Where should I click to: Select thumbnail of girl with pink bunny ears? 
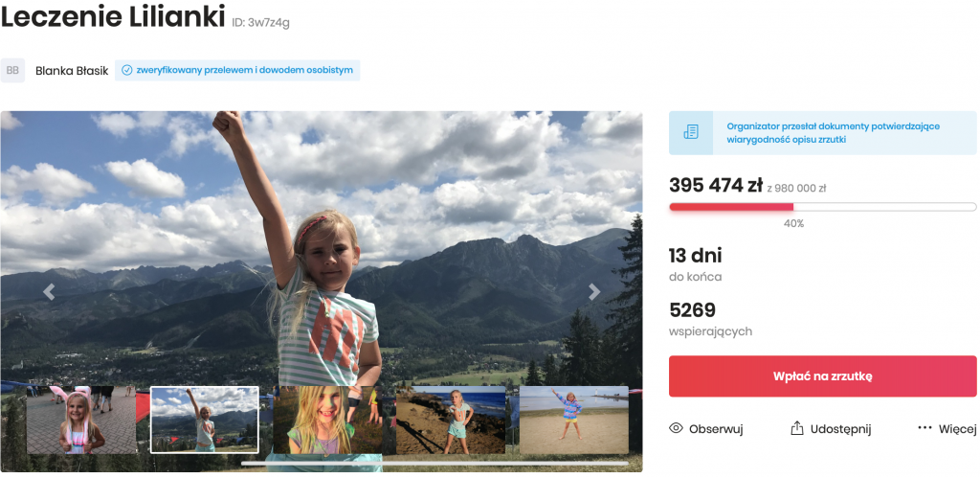pos(81,420)
